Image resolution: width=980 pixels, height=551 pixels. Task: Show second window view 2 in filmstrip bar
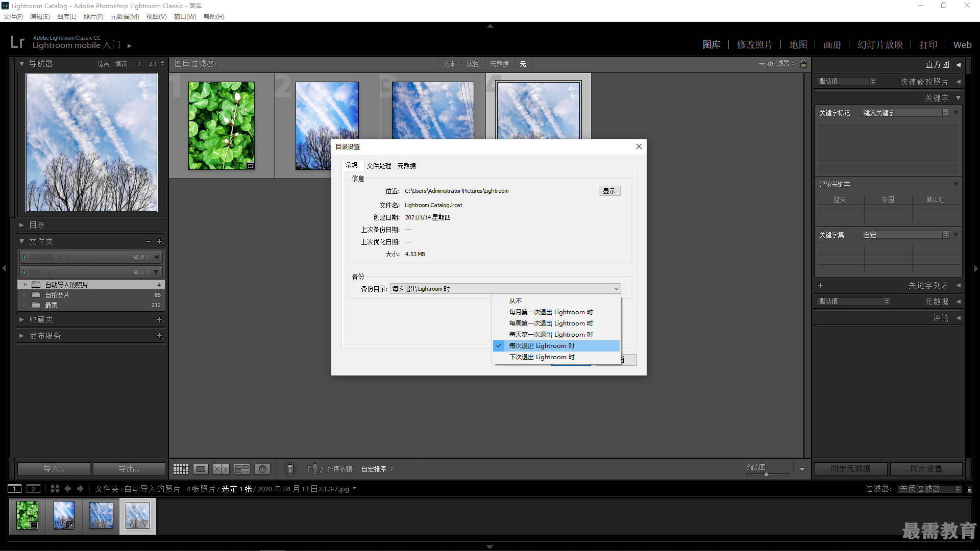click(x=33, y=489)
